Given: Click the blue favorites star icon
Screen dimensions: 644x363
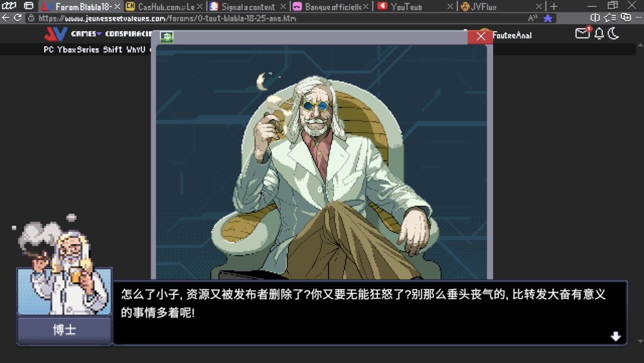Looking at the screenshot, I should tap(547, 18).
